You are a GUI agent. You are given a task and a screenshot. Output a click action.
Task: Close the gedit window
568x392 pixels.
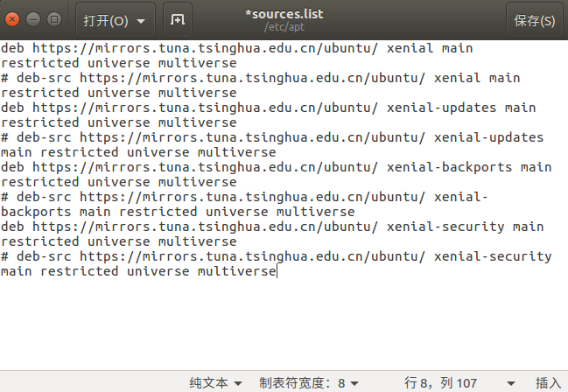point(12,19)
